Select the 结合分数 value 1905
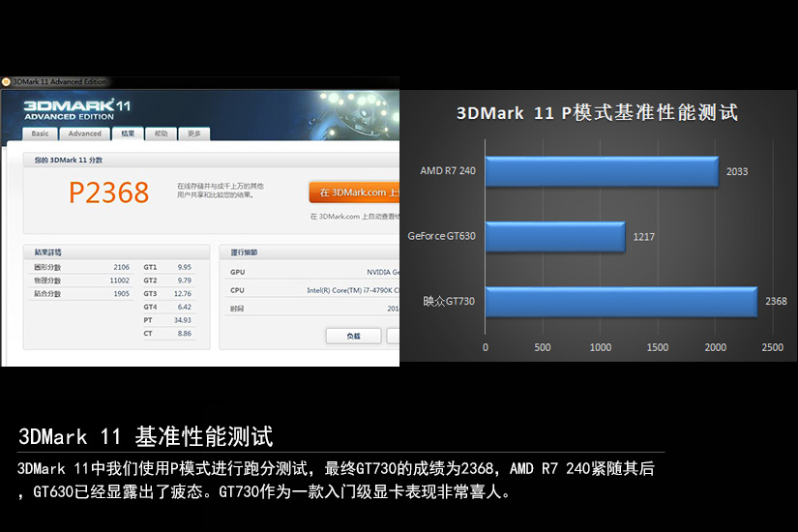Image resolution: width=798 pixels, height=532 pixels. [x=121, y=293]
